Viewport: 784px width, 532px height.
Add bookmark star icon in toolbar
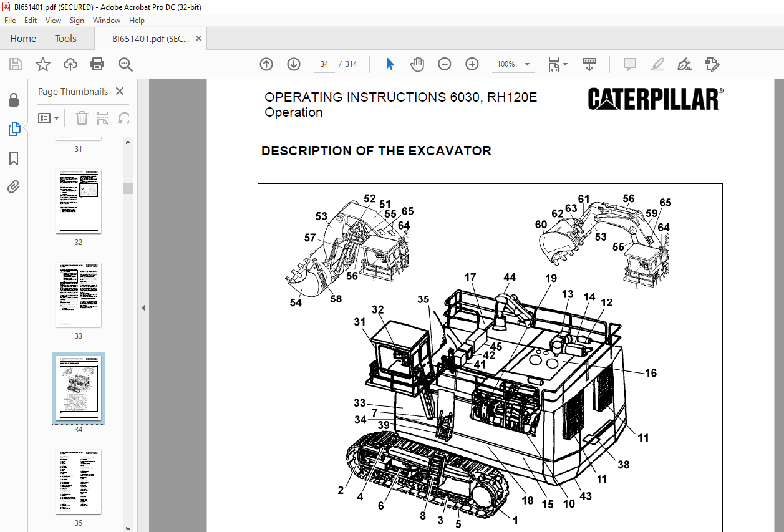coord(42,64)
